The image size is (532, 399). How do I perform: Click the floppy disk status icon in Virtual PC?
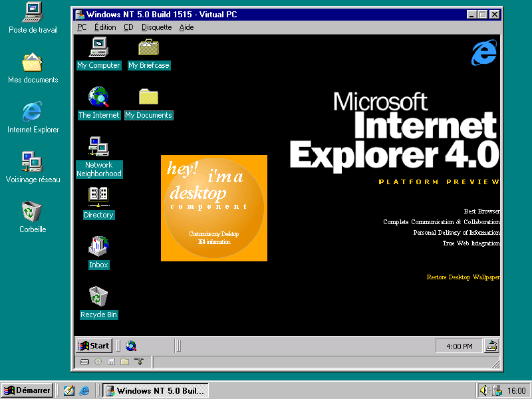[x=111, y=362]
